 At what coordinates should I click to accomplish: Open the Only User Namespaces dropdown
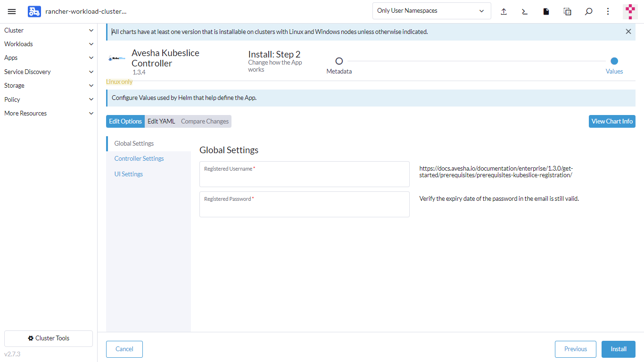pos(431,11)
